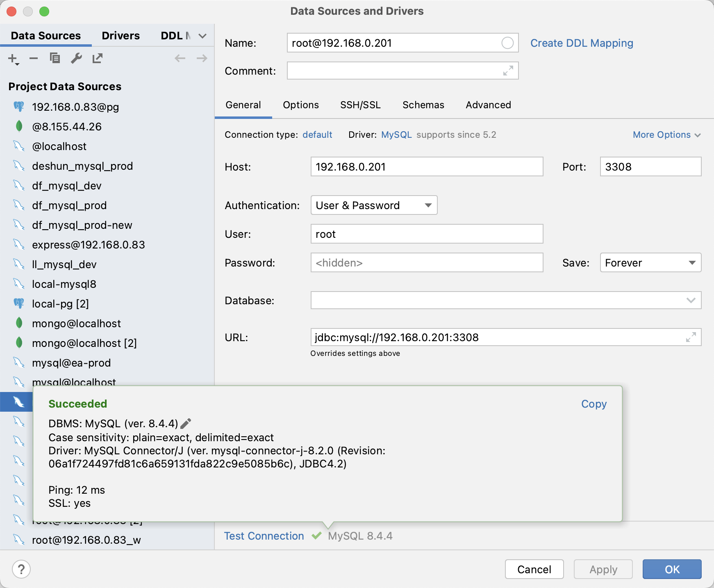The image size is (714, 588).
Task: Expand the More Options menu
Action: click(666, 135)
